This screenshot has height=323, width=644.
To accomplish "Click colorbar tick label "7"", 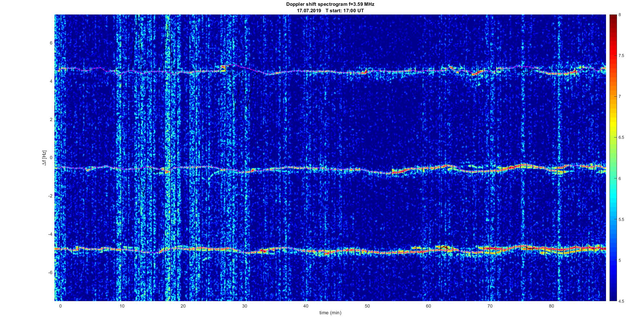I will pos(620,97).
